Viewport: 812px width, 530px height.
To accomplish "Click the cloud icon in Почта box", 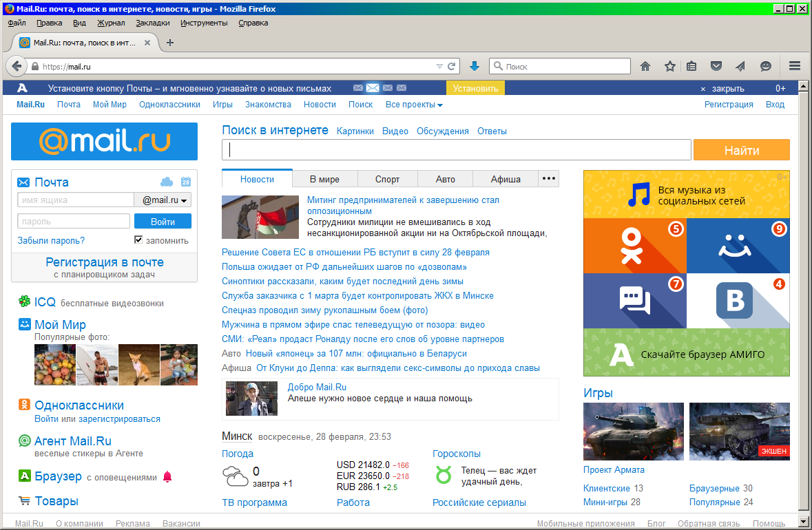I will point(167,182).
